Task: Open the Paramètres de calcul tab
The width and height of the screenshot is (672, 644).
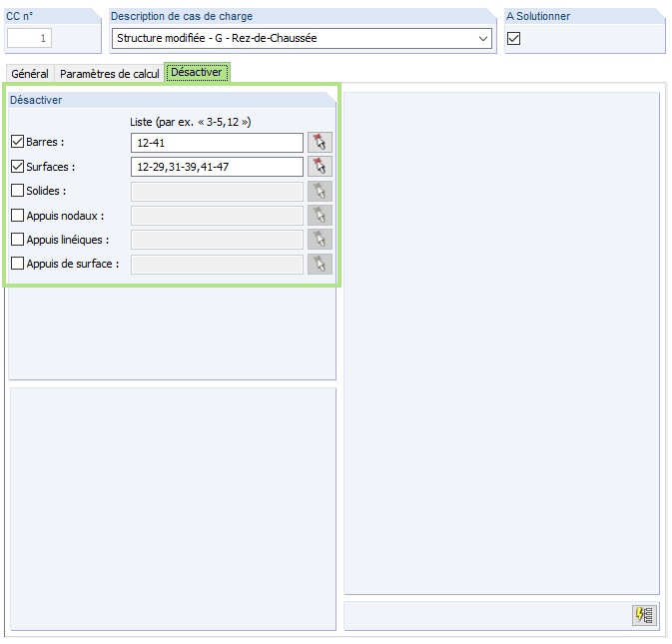Action: pos(109,74)
